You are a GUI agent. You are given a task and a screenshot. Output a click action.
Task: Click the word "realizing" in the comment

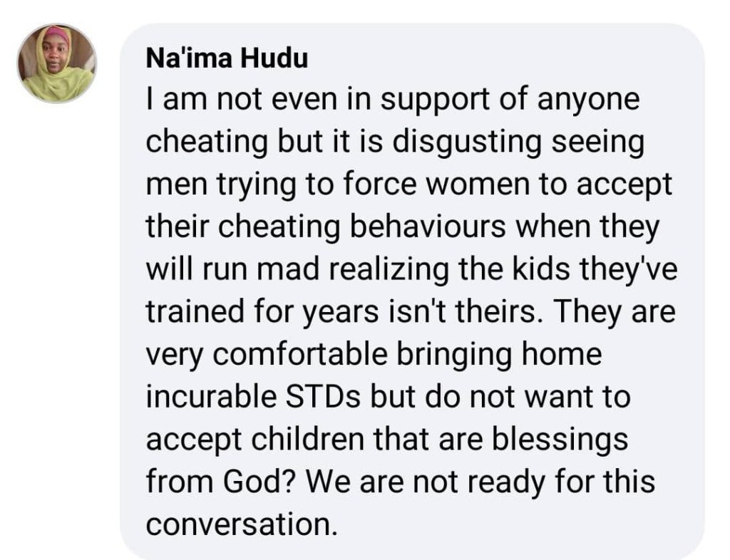[x=389, y=269]
